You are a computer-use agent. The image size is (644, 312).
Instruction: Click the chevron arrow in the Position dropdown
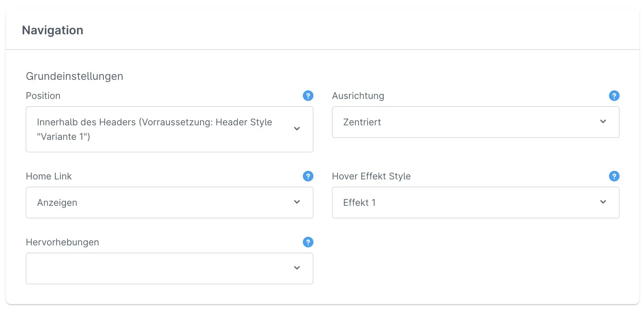[x=297, y=129]
